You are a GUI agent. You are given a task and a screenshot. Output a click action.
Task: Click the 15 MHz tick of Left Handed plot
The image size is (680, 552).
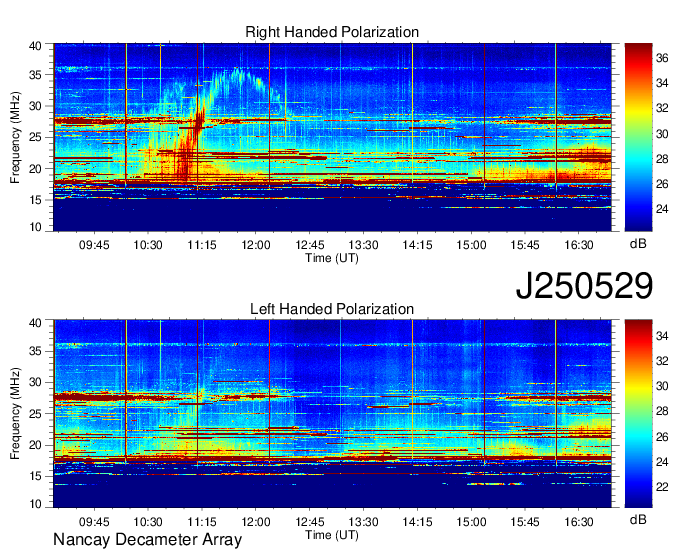click(35, 476)
